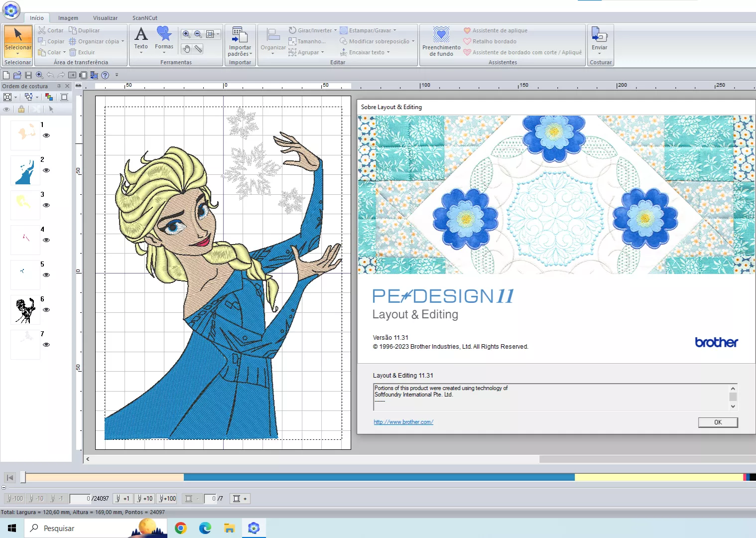Click Assistente de aplique wizard
Viewport: 756px width, 538px height.
tap(496, 30)
